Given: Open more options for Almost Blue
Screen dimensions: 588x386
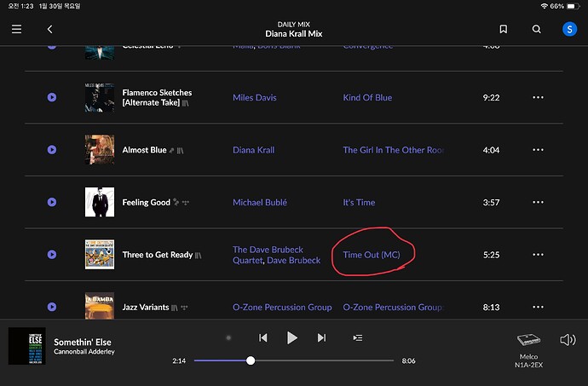Looking at the screenshot, I should click(538, 150).
